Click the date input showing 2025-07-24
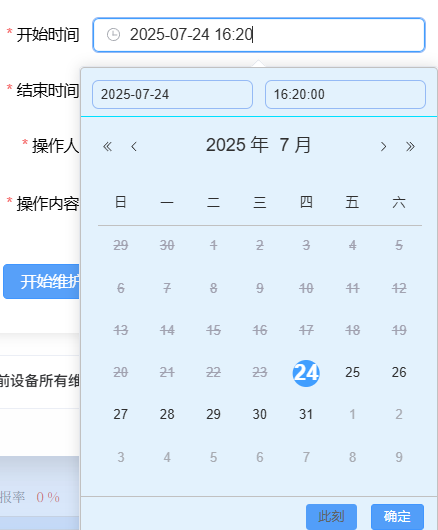 pyautogui.click(x=172, y=94)
